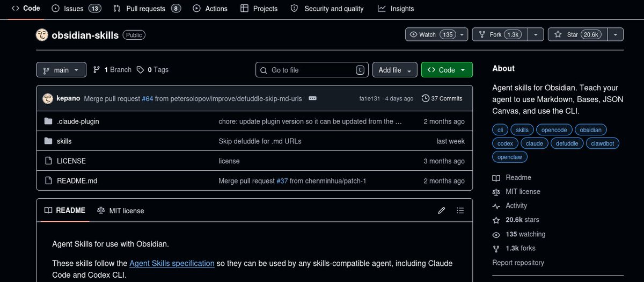Open 'Skip defuddle for .md URLs' commit
This screenshot has height=282, width=644.
[260, 141]
